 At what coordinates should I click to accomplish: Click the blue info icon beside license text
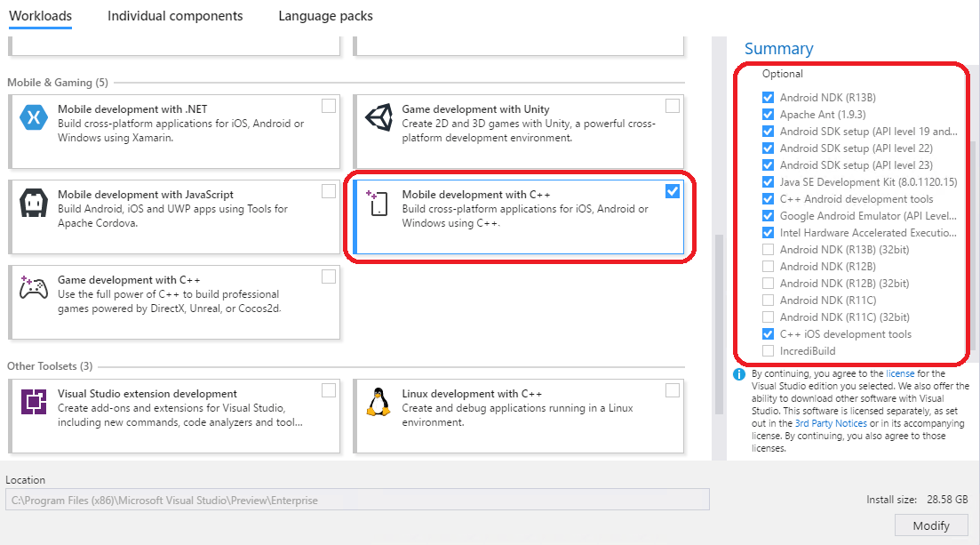738,374
